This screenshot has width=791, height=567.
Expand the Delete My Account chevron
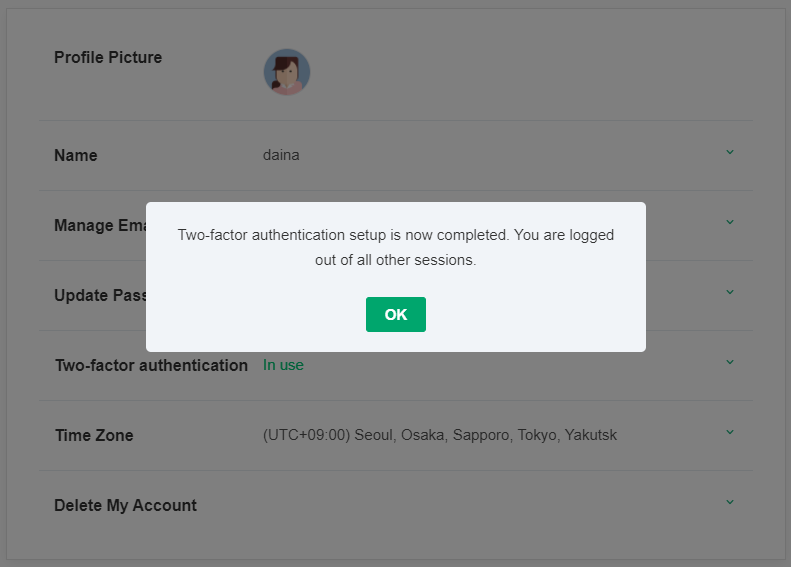pos(730,502)
